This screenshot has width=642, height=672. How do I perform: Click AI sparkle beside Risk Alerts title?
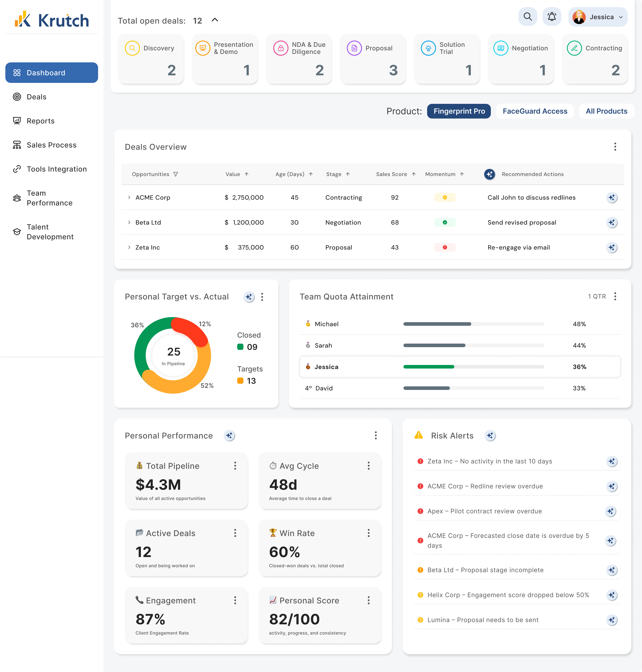point(490,436)
